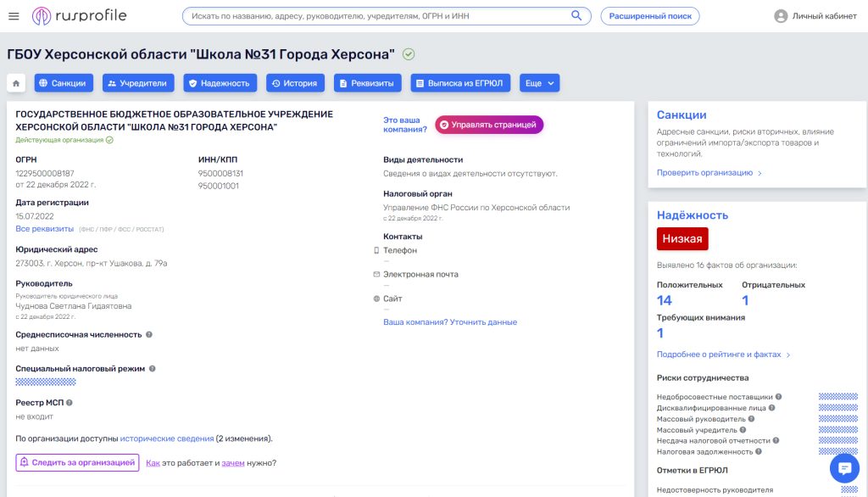Expand Подробнее о рейтинге и фактах
Image resolution: width=868 pixels, height=497 pixels.
[723, 355]
